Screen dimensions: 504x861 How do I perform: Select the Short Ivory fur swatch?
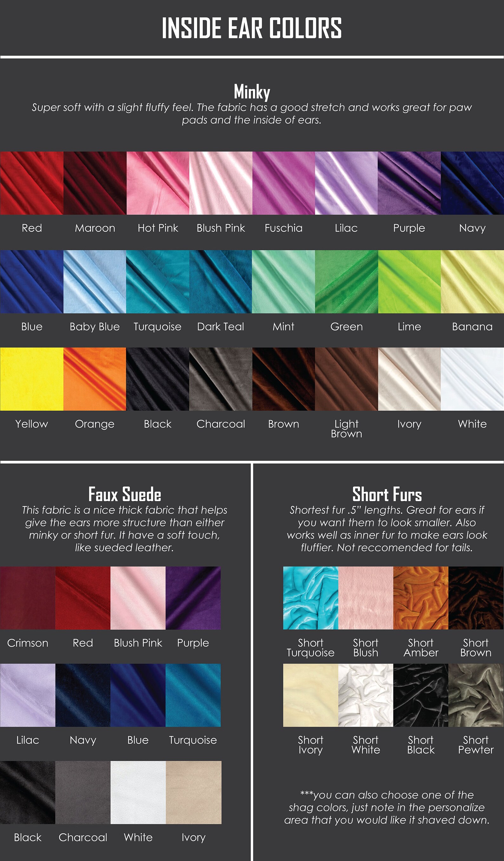(311, 695)
